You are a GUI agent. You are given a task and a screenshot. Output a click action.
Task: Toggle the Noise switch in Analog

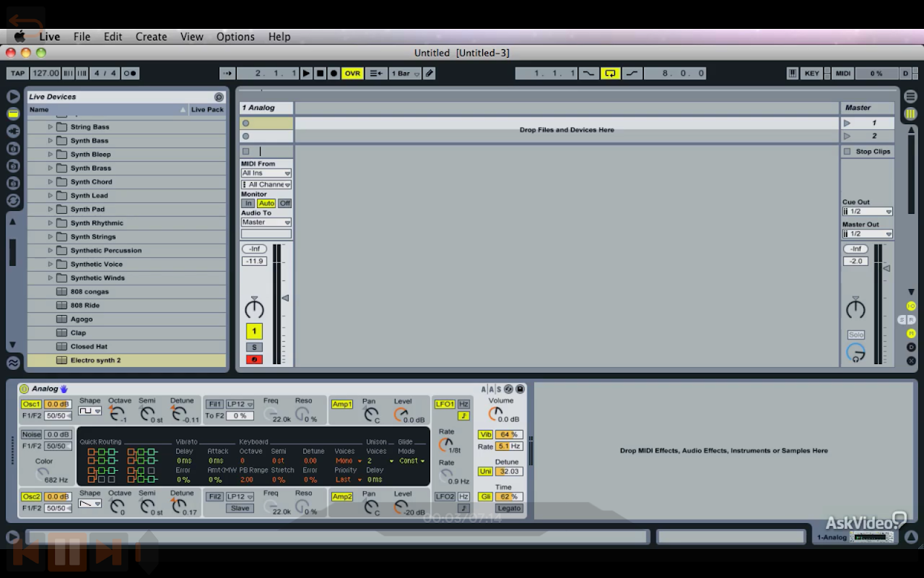point(31,435)
